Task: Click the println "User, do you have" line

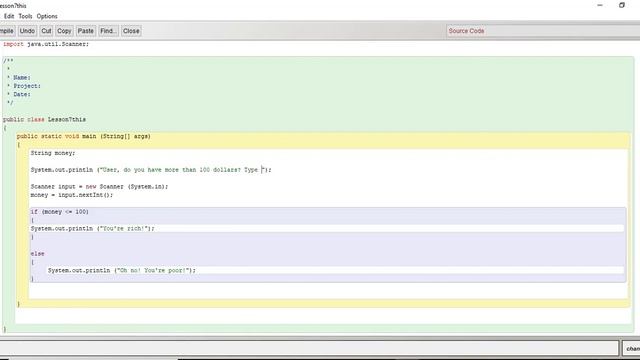Action: coord(151,170)
